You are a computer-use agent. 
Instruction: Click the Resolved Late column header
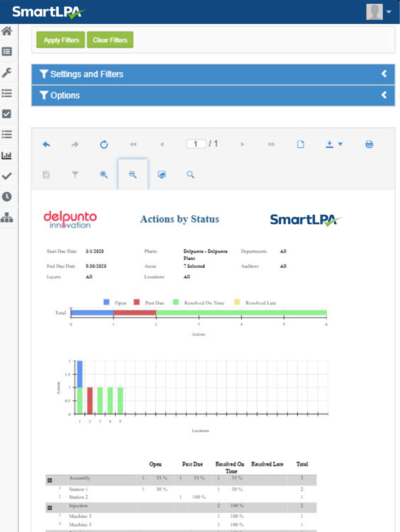click(267, 464)
